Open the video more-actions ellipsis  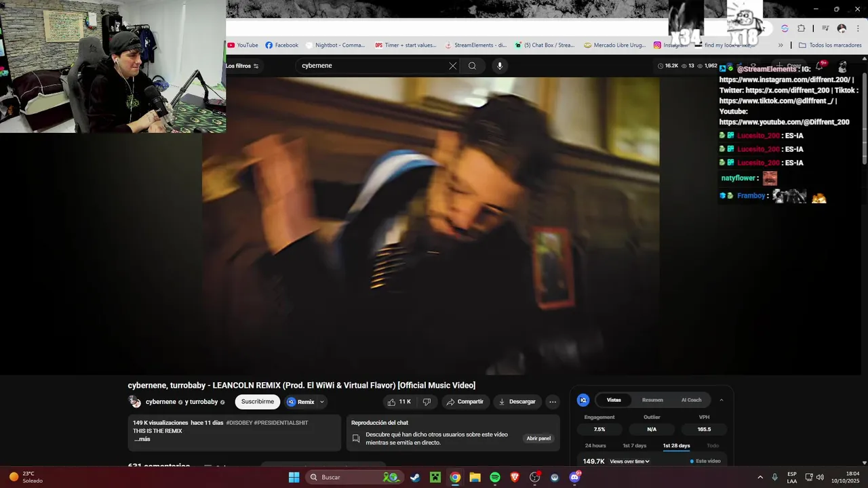tap(553, 402)
